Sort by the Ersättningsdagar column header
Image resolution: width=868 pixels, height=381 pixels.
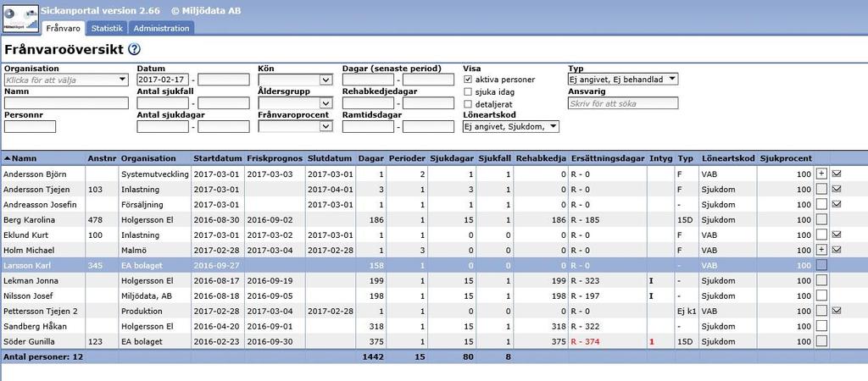(608, 158)
